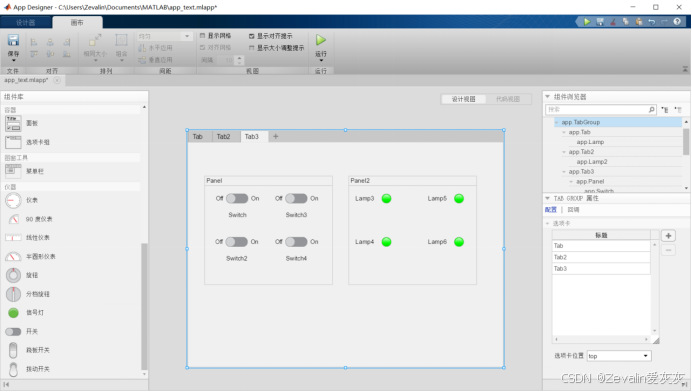Click the align-middle icon in Align group
This screenshot has width=692, height=392.
click(50, 54)
